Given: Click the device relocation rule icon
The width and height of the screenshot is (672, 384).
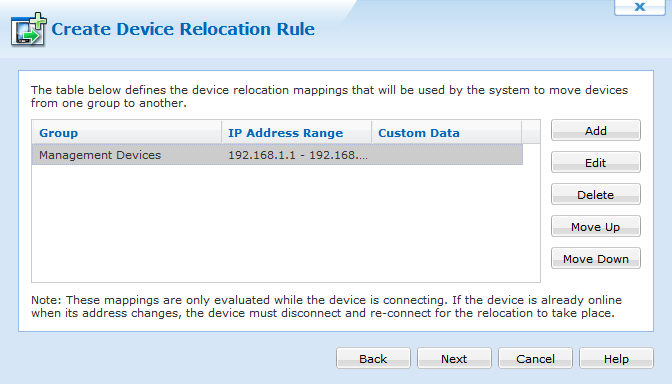Looking at the screenshot, I should 29,29.
